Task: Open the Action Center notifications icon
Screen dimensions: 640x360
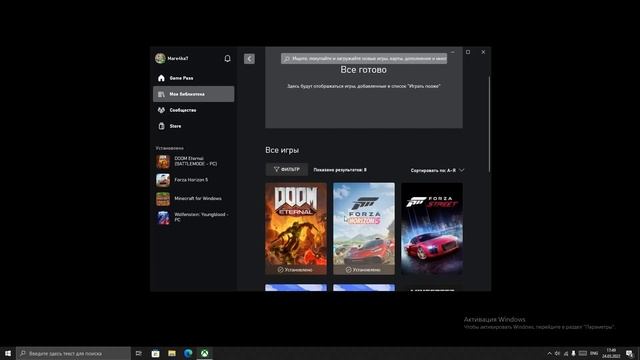Action: pos(630,353)
